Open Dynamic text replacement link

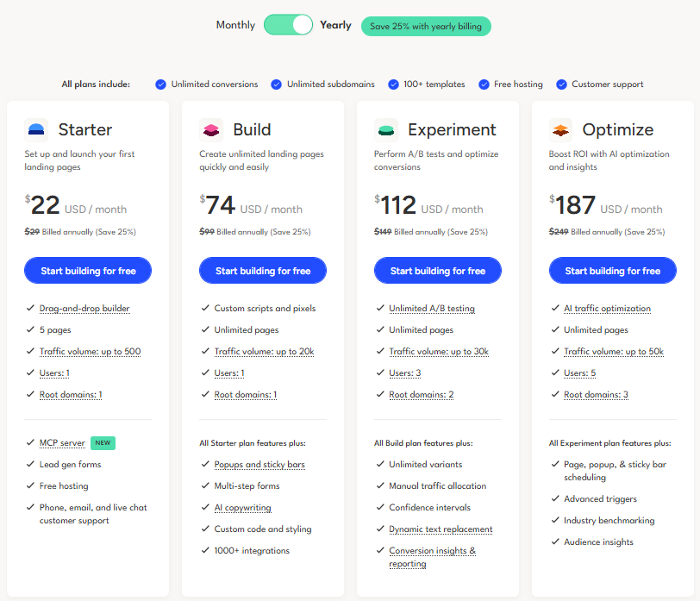click(441, 529)
